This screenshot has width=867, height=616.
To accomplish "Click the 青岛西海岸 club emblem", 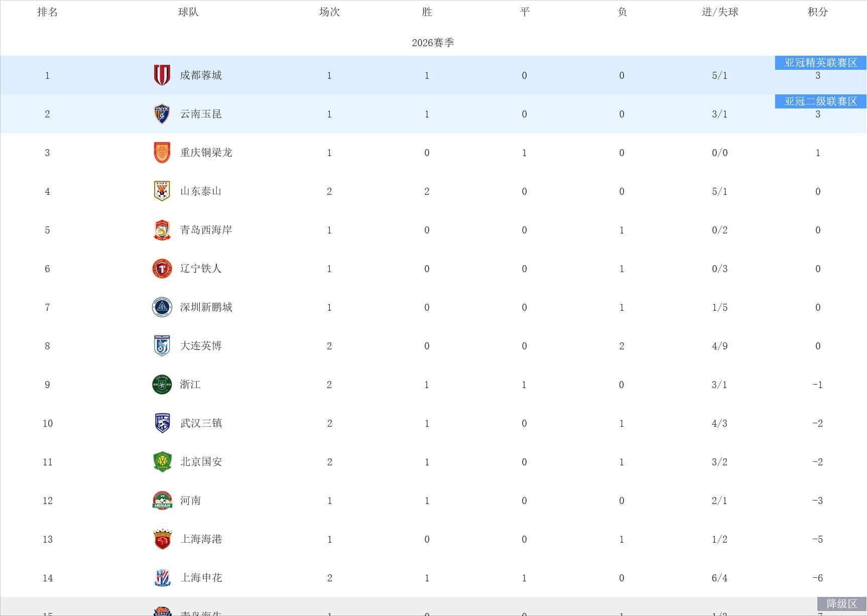I will pyautogui.click(x=162, y=230).
